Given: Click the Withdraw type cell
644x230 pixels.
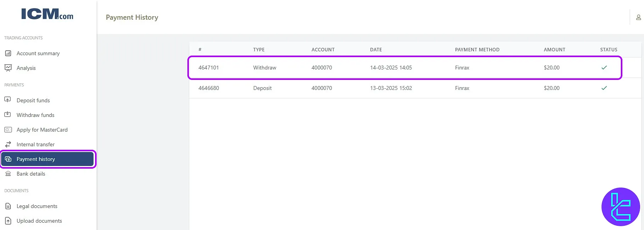Looking at the screenshot, I should tap(265, 68).
